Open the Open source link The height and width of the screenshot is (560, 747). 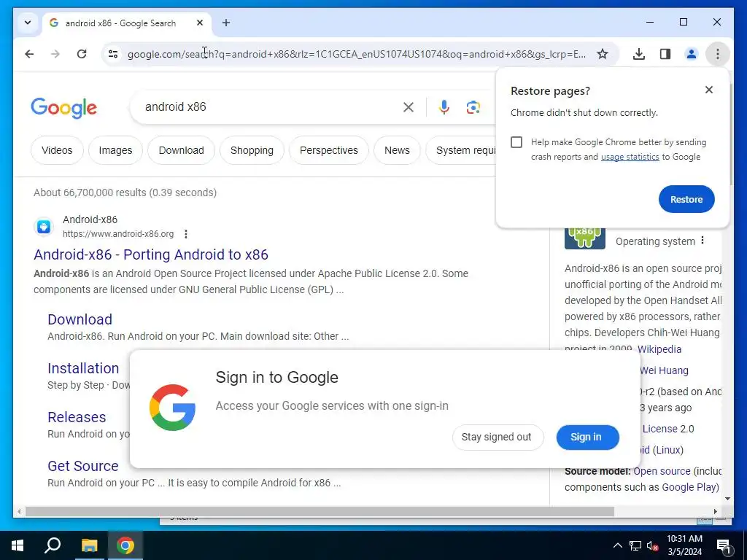click(662, 471)
